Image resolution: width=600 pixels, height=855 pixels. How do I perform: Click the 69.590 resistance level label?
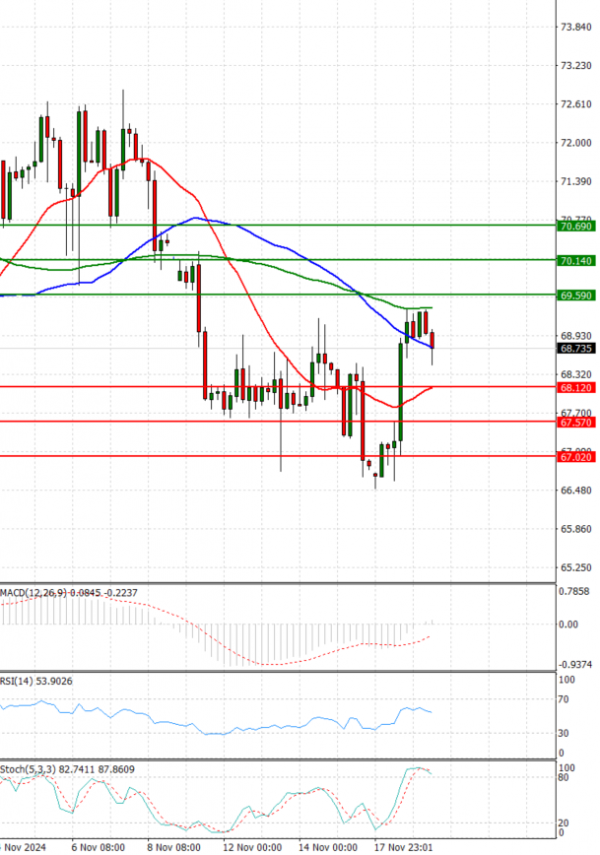[575, 295]
